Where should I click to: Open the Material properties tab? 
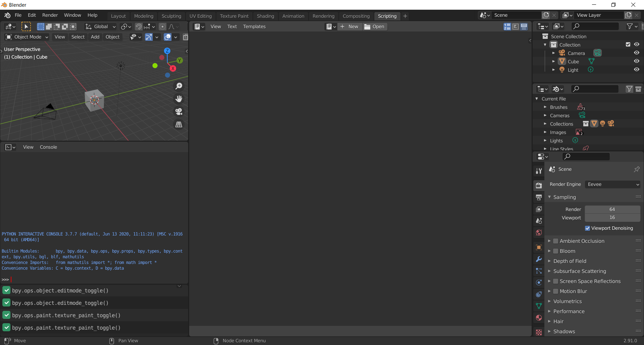coord(539,318)
